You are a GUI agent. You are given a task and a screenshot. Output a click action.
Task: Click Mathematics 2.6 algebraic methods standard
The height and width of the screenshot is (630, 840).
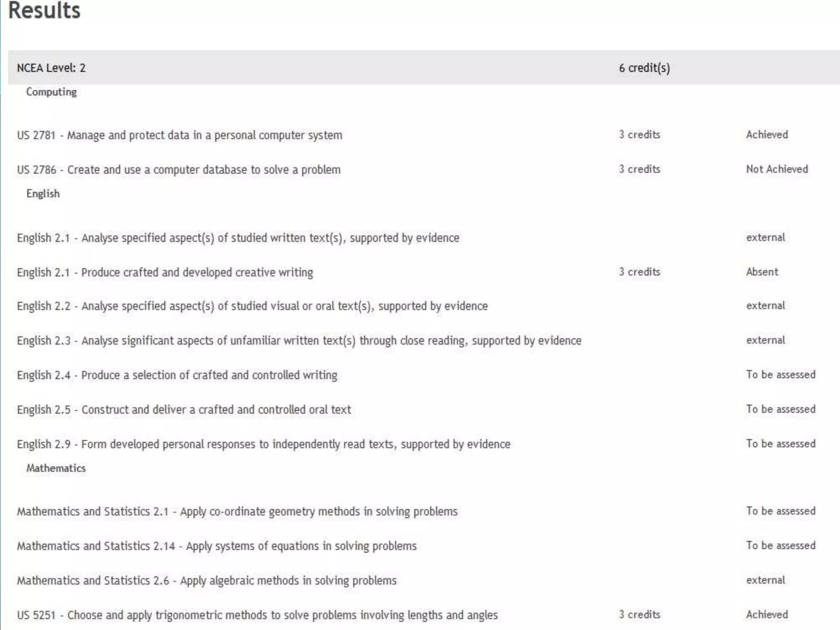pos(207,580)
